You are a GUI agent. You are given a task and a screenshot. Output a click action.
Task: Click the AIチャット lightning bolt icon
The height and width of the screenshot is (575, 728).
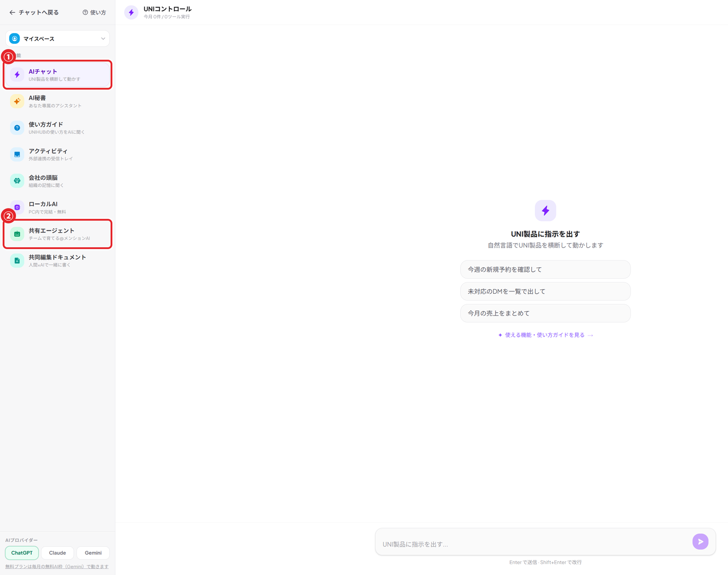[x=17, y=75]
